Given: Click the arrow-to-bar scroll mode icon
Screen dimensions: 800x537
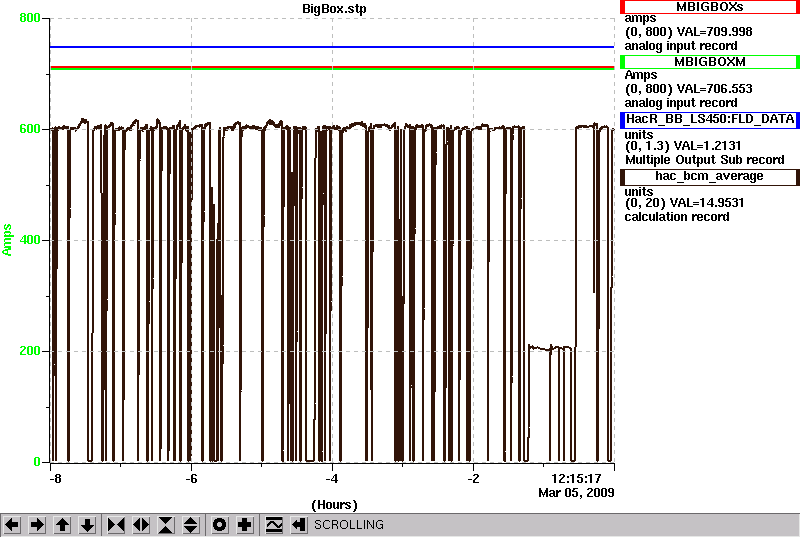Looking at the screenshot, I should pos(299,525).
